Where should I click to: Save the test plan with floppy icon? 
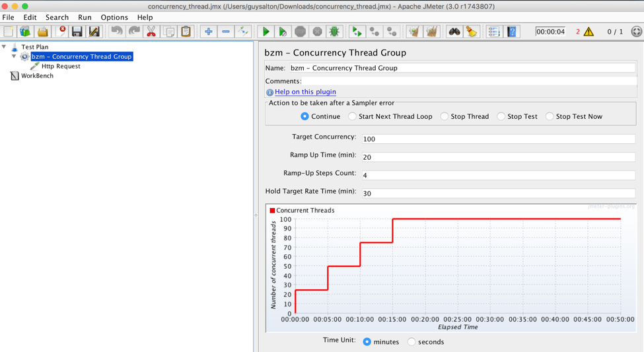[x=77, y=32]
